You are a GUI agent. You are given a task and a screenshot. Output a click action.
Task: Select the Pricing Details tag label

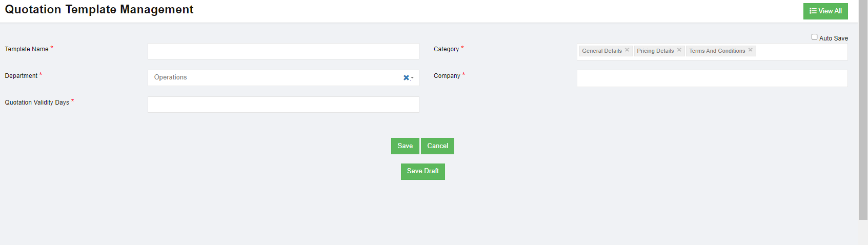(x=655, y=51)
